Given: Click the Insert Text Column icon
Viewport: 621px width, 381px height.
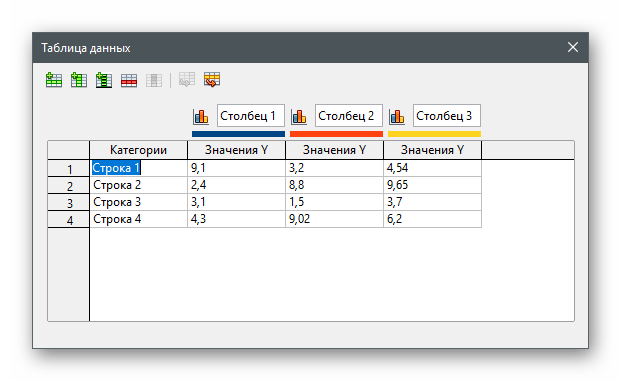Looking at the screenshot, I should pyautogui.click(x=104, y=80).
